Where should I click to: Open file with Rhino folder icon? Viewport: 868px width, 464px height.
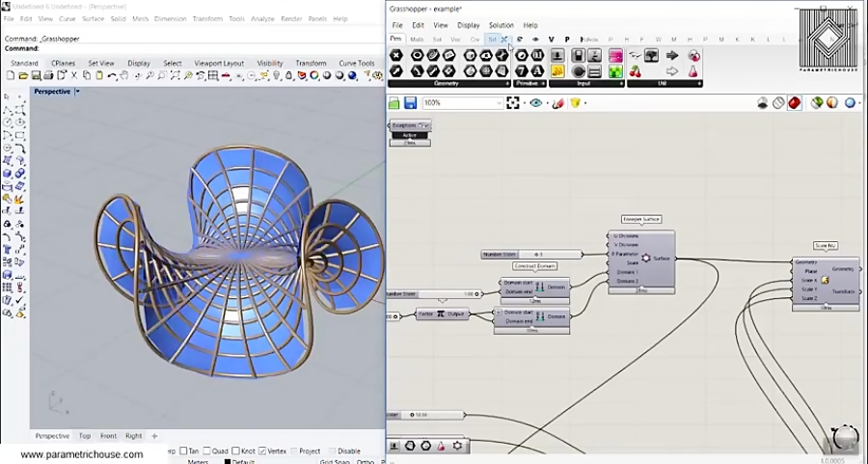click(x=23, y=76)
